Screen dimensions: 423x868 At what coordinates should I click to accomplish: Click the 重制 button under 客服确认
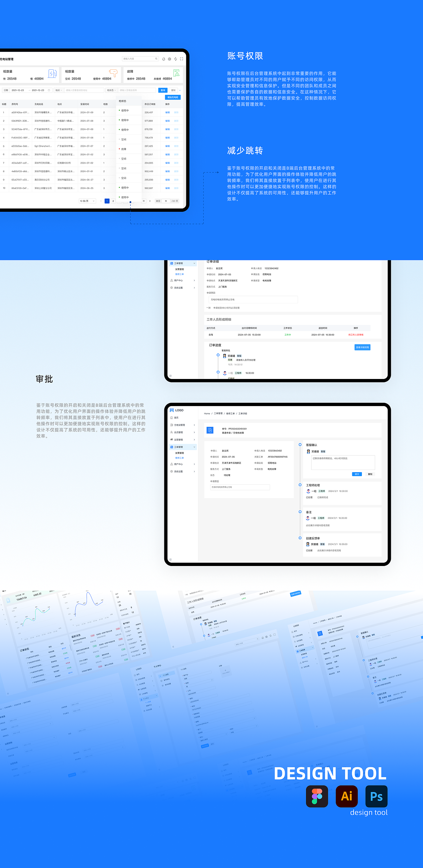[370, 474]
